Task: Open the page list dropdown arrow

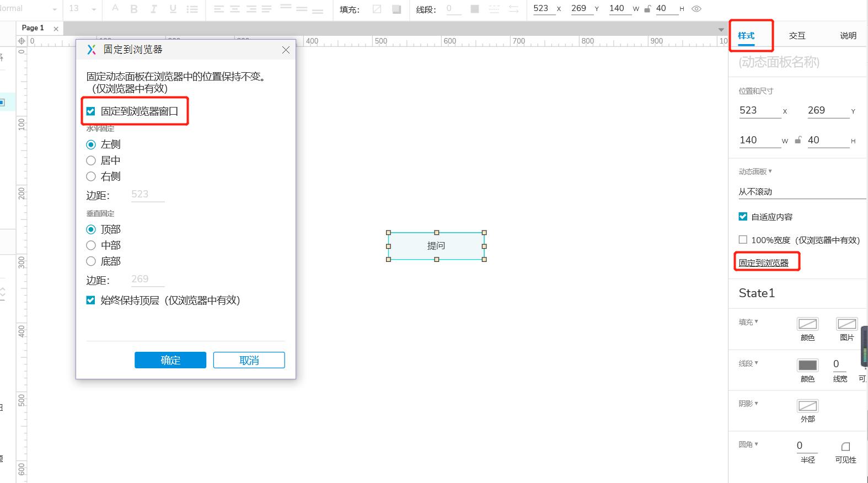Action: (721, 29)
